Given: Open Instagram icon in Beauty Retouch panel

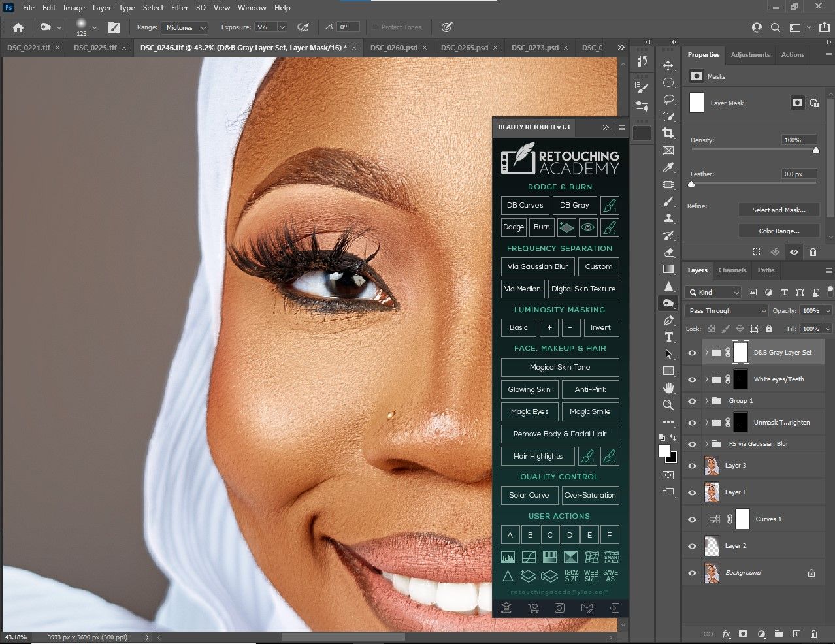Looking at the screenshot, I should pos(560,608).
